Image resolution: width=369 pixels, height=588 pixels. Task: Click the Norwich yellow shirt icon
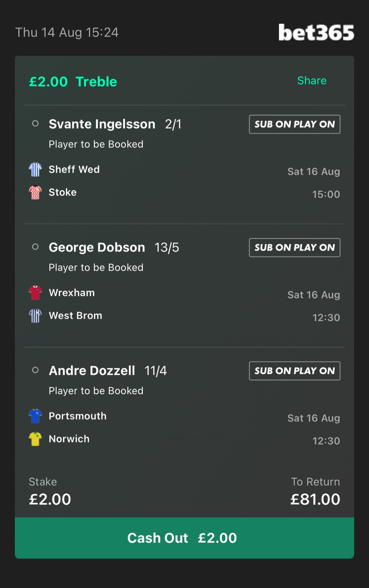click(x=35, y=439)
